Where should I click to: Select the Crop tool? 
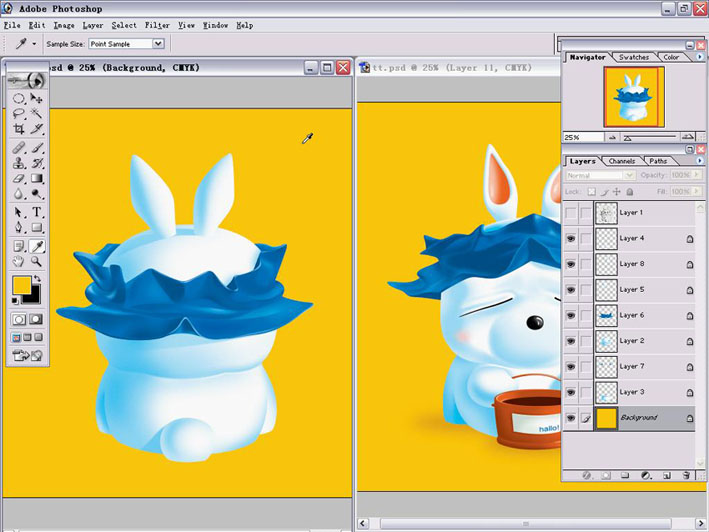click(19, 129)
